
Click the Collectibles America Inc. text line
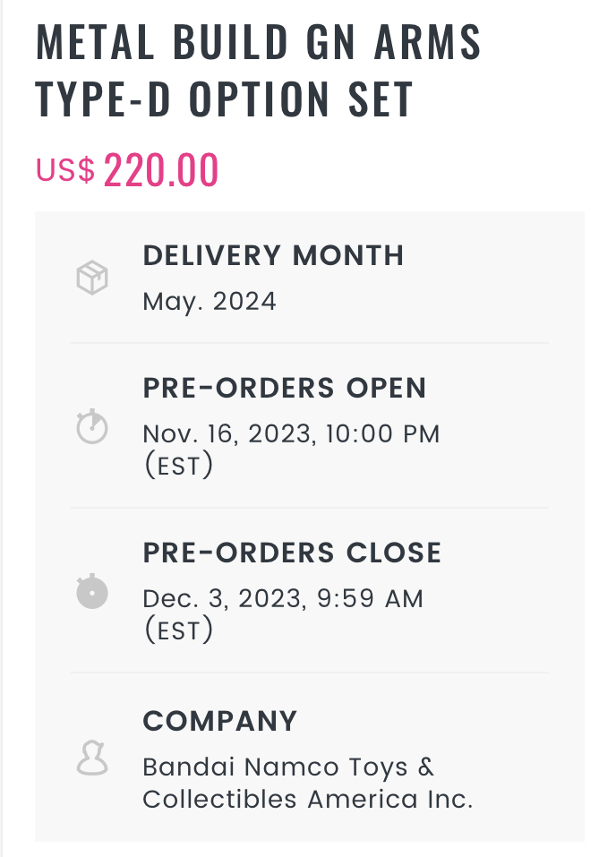pos(307,800)
